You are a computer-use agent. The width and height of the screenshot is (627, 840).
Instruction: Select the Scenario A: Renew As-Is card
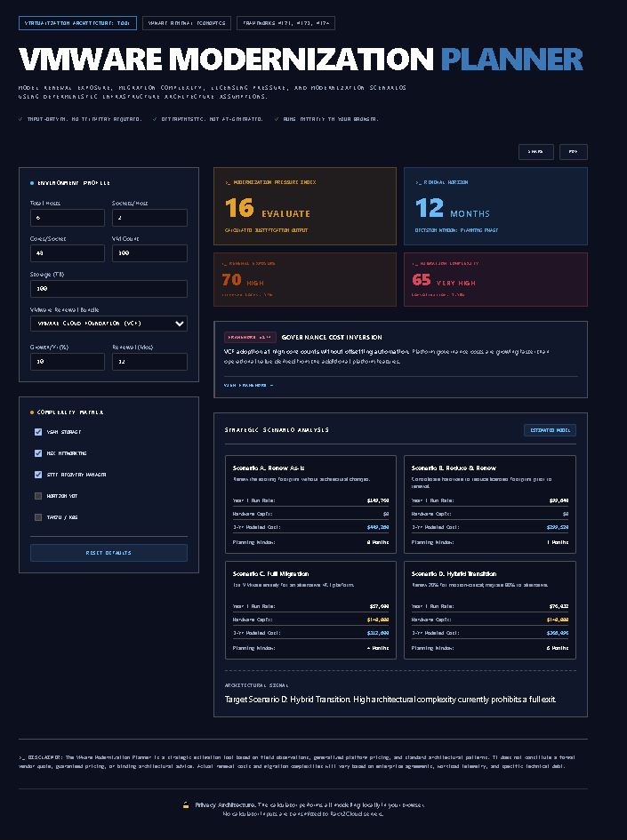click(x=310, y=505)
